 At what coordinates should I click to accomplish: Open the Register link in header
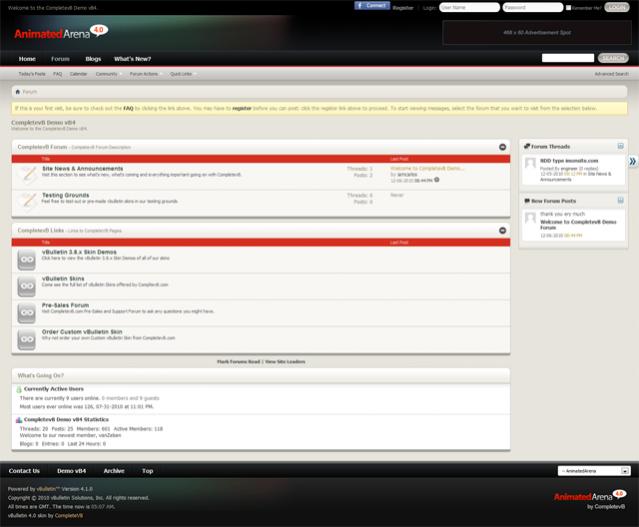click(x=403, y=8)
